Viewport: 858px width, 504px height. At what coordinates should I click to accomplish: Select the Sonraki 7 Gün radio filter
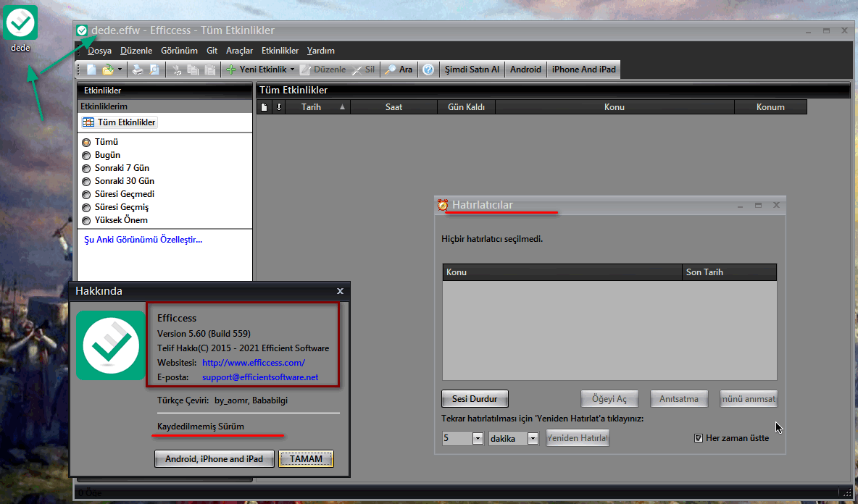pos(115,169)
